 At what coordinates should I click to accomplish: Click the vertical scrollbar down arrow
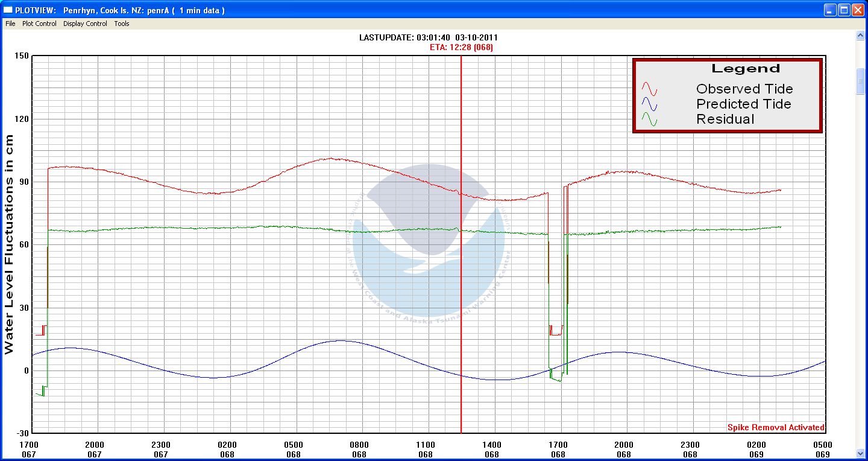click(861, 453)
